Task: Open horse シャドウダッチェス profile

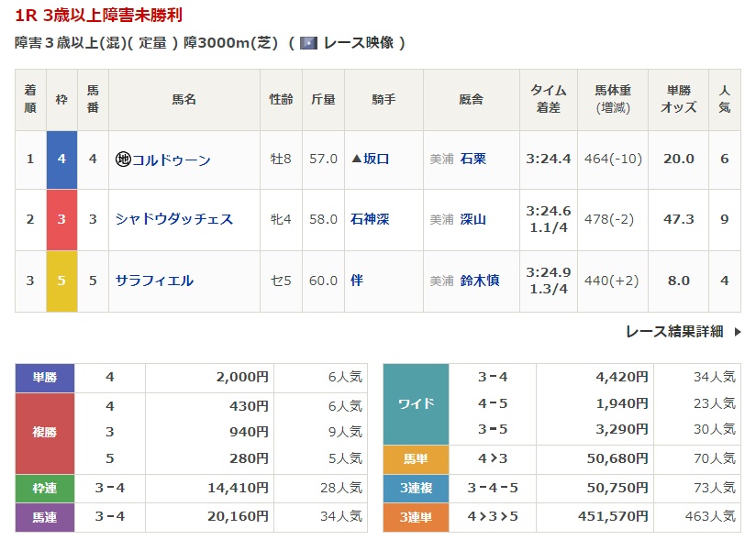Action: pos(174,219)
